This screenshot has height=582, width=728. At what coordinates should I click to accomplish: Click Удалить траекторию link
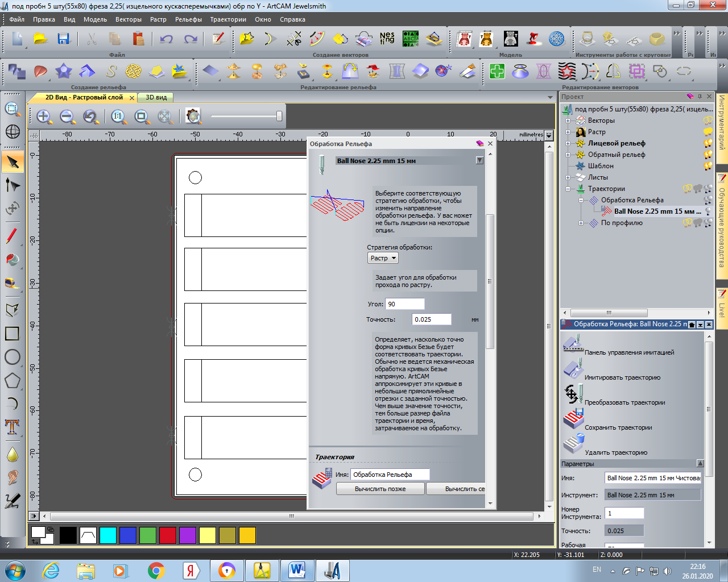[616, 452]
